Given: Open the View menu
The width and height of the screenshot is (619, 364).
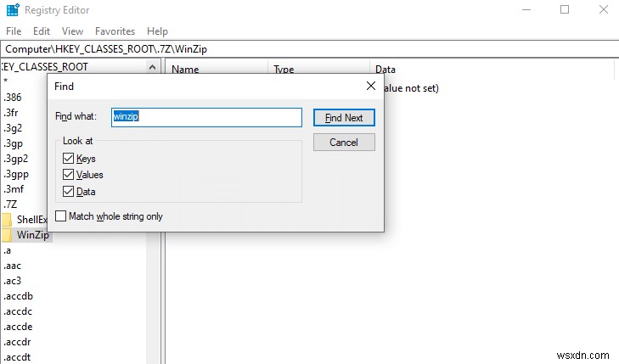Looking at the screenshot, I should (73, 31).
